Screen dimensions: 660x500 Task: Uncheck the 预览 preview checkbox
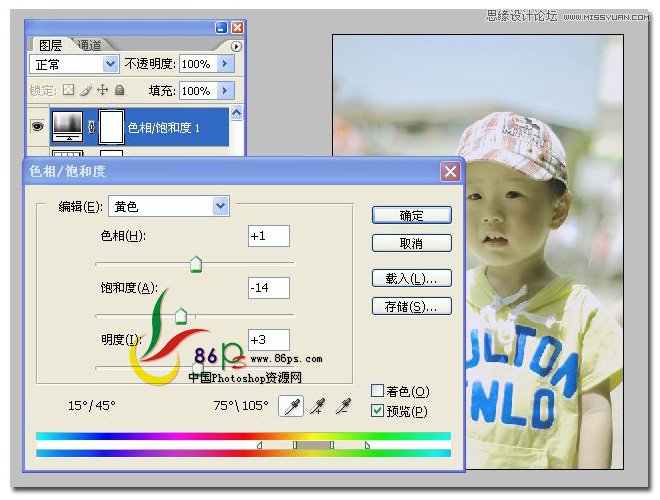pos(377,410)
